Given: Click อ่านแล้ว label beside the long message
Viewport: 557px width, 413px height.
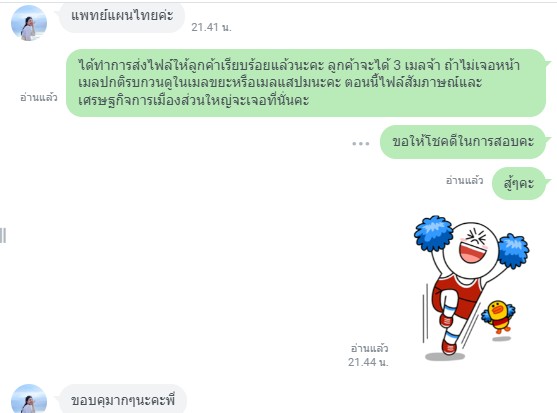Looking at the screenshot, I should click(39, 97).
